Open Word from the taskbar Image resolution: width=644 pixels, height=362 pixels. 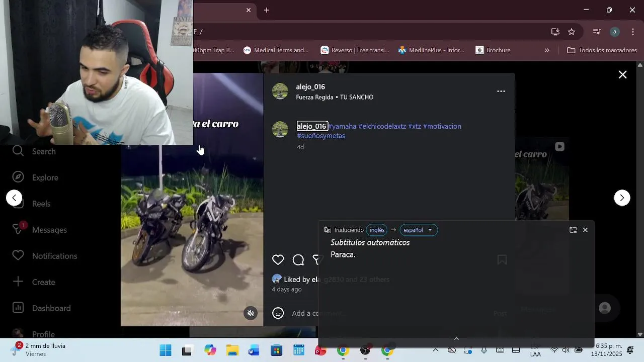click(x=254, y=350)
